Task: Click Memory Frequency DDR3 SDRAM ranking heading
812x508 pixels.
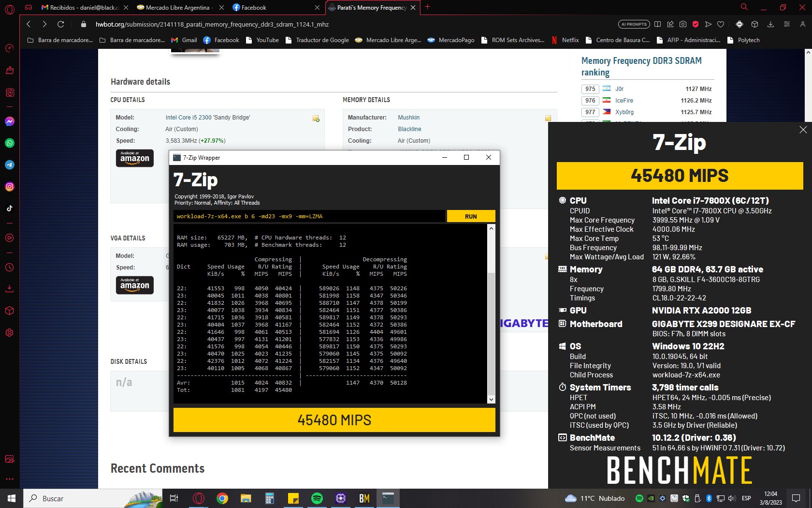Action: [x=641, y=66]
